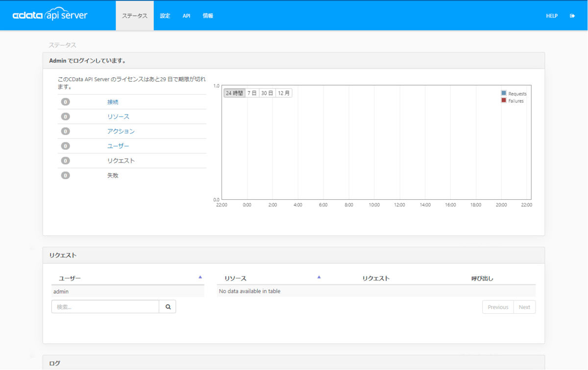The height and width of the screenshot is (370, 588).
Task: Switch chart range to 12 月
Action: point(284,93)
